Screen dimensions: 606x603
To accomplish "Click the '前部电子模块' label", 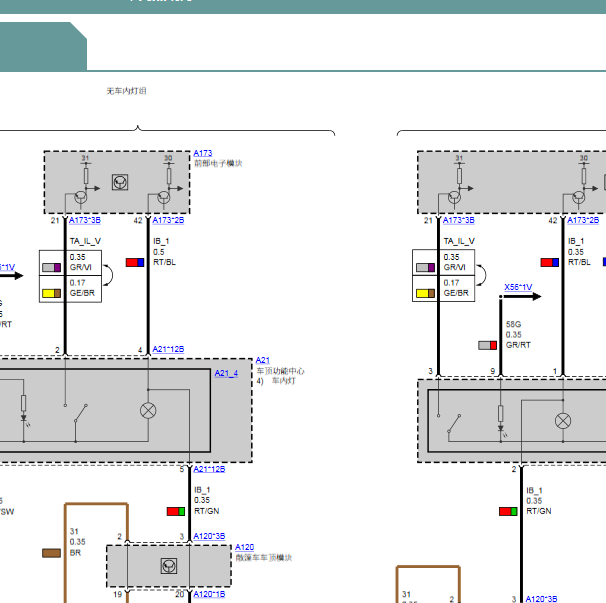I will (218, 164).
